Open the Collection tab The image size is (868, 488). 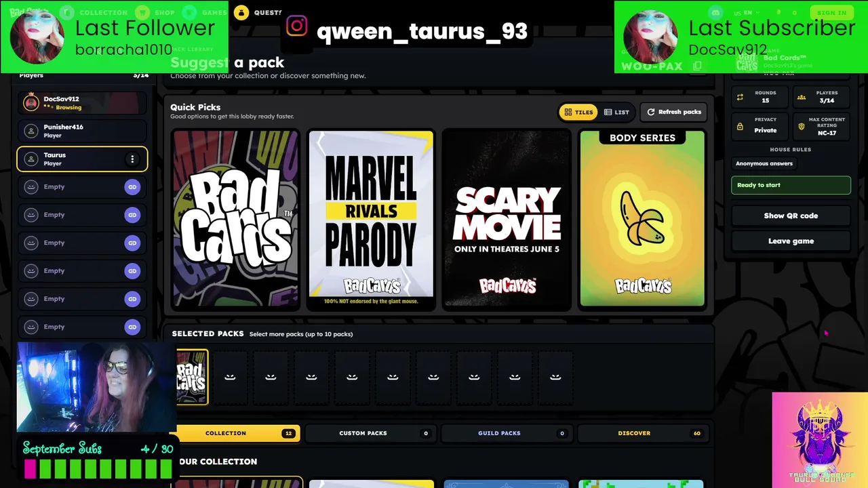coord(235,433)
